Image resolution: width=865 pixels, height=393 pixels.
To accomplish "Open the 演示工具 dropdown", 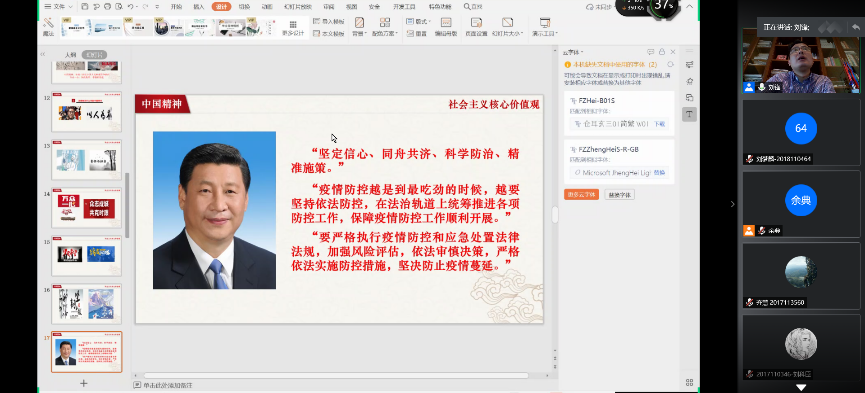I will [544, 27].
